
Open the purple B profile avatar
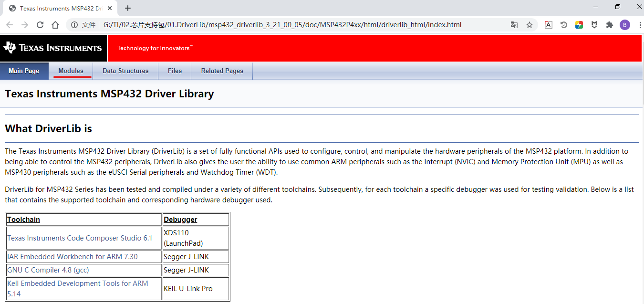tap(625, 25)
